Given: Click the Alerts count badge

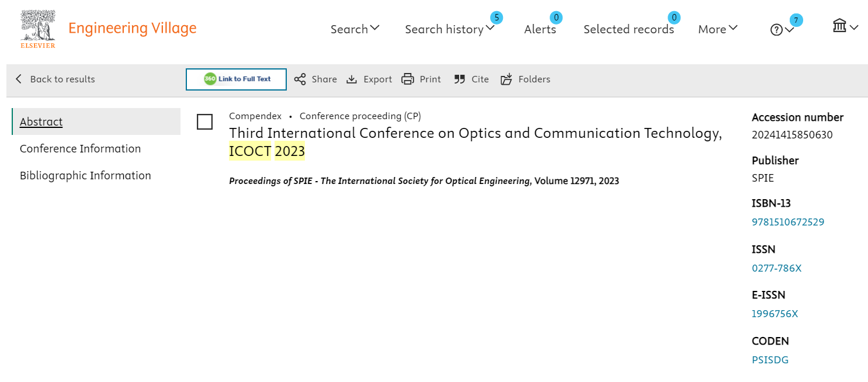Looking at the screenshot, I should click(557, 18).
